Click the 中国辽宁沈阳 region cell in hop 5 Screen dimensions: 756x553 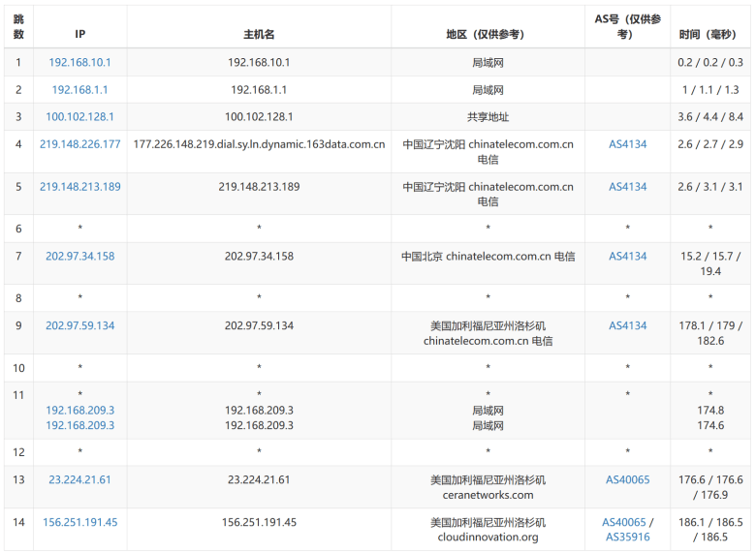click(x=488, y=194)
